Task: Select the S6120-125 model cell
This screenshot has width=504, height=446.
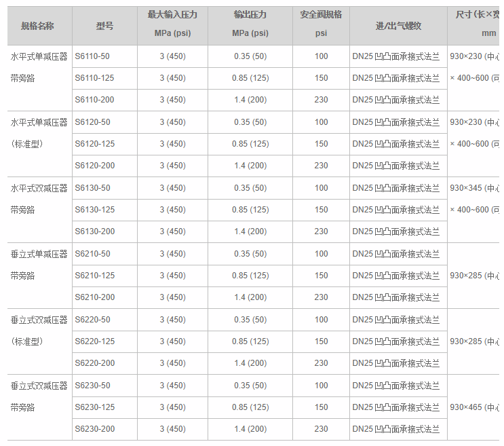Action: pos(94,144)
